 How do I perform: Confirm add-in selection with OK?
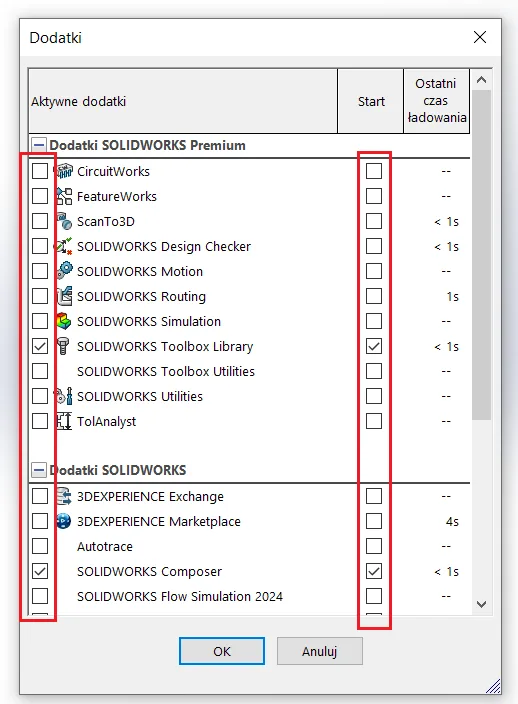pos(222,651)
